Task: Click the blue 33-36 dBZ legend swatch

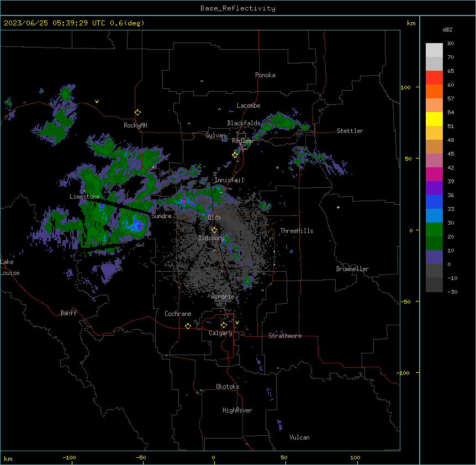Action: coord(434,202)
